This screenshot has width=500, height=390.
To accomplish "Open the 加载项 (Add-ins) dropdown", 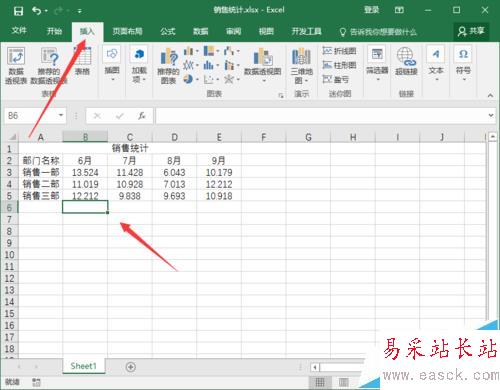I will coord(139,64).
